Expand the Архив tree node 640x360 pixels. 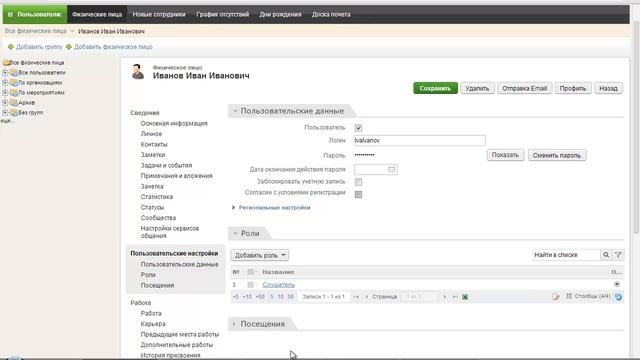5,102
